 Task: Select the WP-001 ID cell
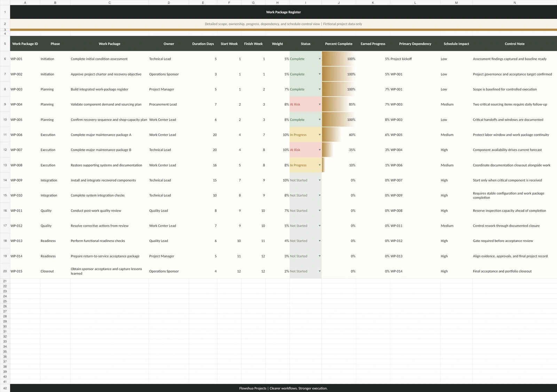(25, 59)
